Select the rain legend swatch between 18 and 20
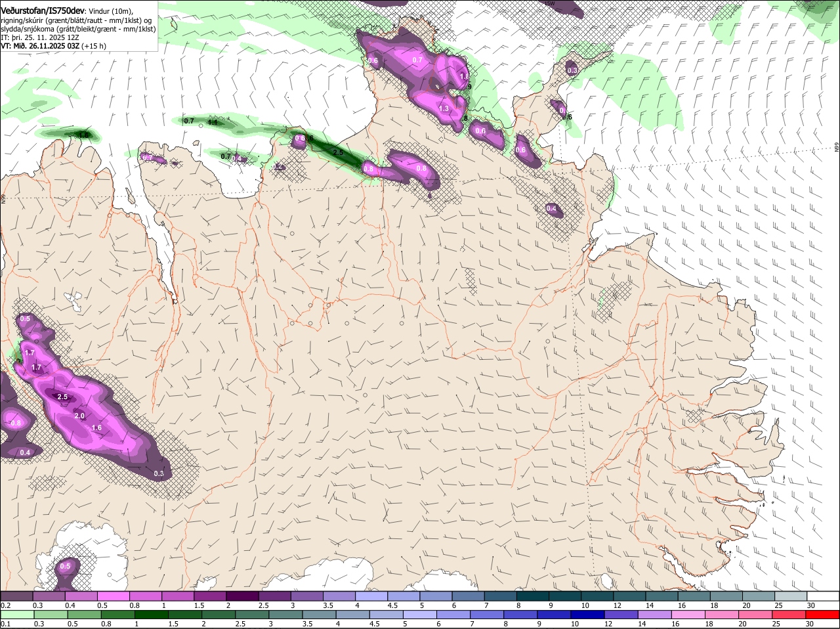840x629 pixels. [x=723, y=615]
